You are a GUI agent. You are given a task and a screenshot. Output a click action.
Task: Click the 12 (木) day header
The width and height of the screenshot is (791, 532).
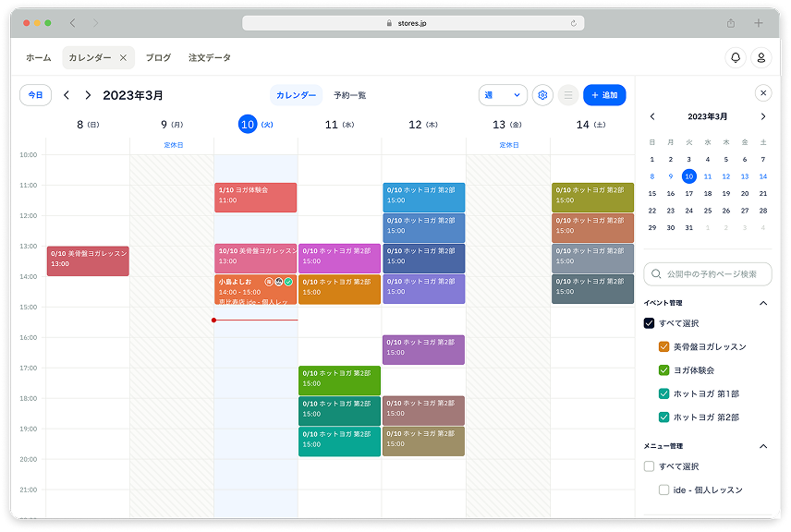click(x=422, y=125)
